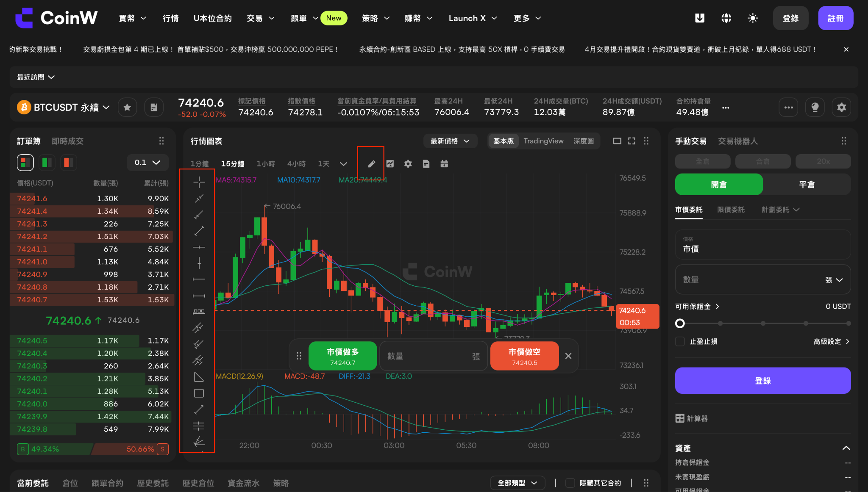Show sell-only red order book view
868x492 pixels.
pyautogui.click(x=68, y=163)
